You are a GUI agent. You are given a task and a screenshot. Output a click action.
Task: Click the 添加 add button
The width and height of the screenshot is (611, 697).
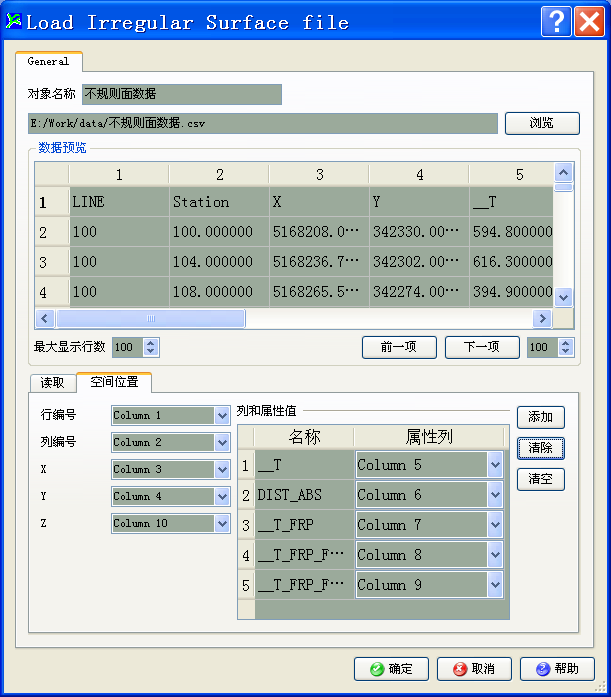541,417
